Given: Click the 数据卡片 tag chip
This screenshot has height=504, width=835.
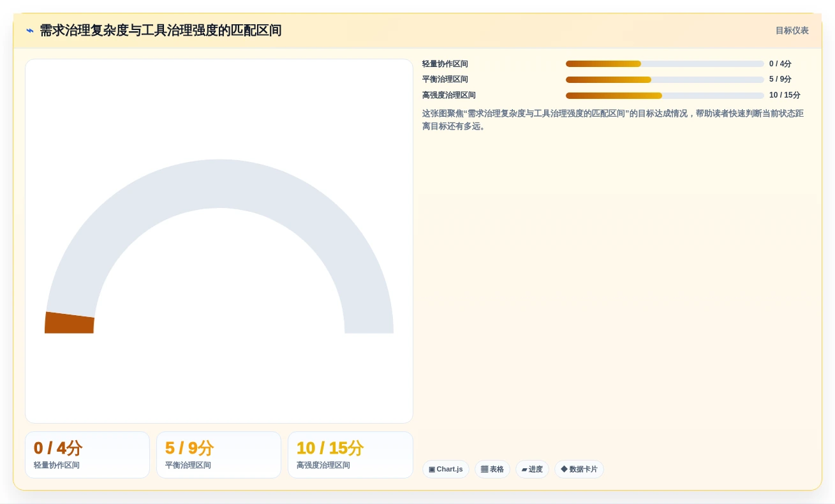Looking at the screenshot, I should (579, 470).
